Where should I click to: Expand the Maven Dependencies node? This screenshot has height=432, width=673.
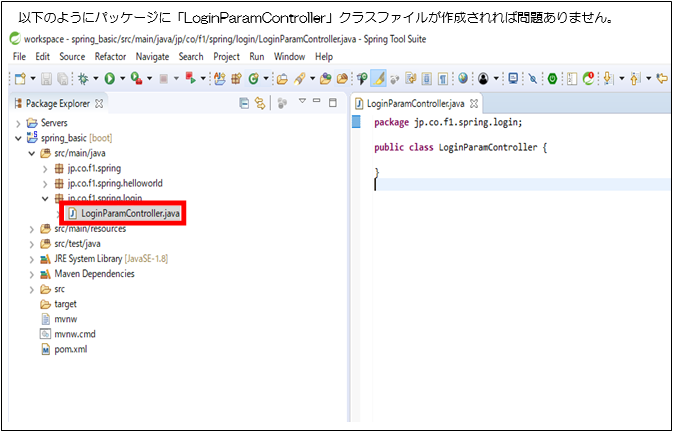pyautogui.click(x=31, y=273)
